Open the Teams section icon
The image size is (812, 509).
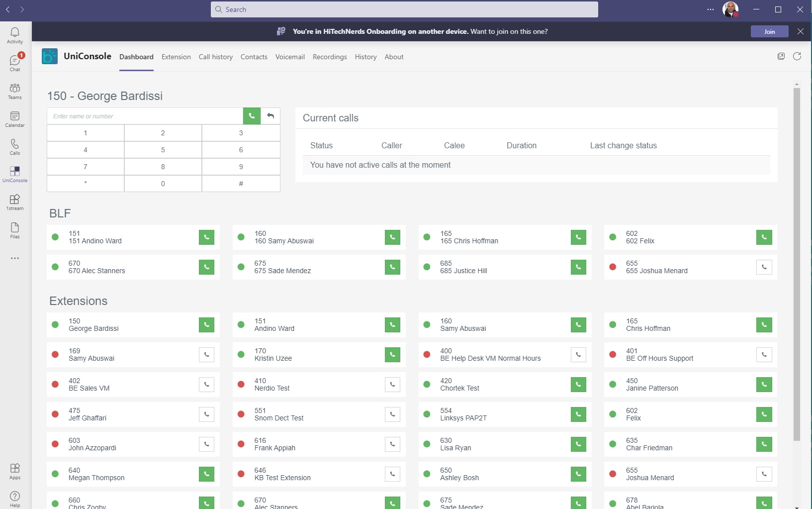pos(15,91)
